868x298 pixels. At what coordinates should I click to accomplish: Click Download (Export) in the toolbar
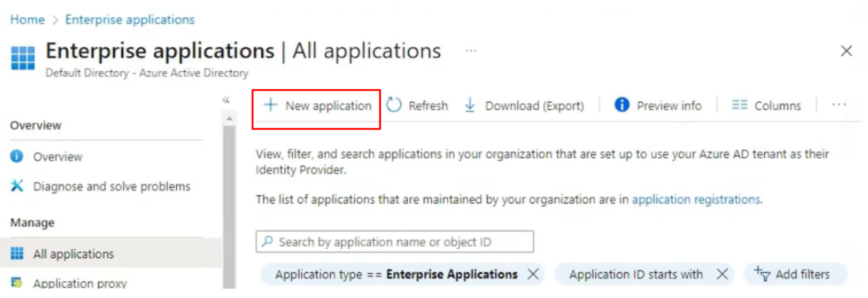tap(524, 105)
